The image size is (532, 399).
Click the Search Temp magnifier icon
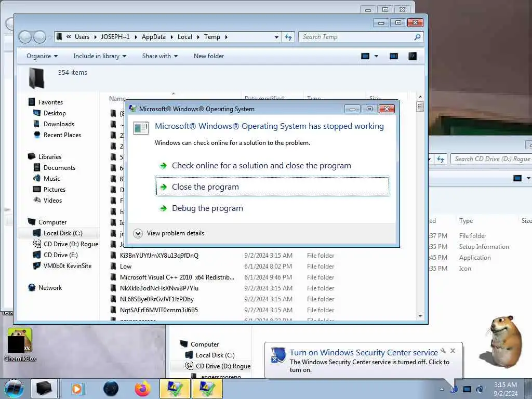(x=417, y=37)
